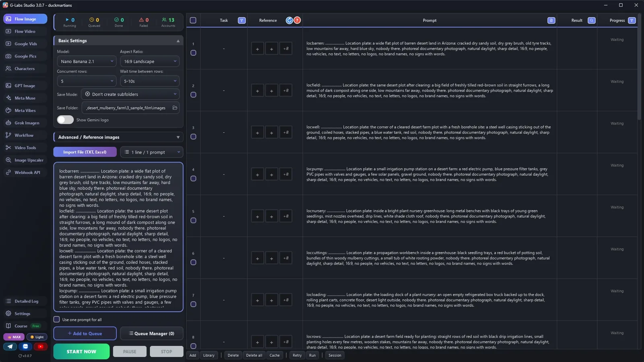Viewport: 644px width, 362px height.
Task: Click the Task column filter icon
Action: [242, 20]
